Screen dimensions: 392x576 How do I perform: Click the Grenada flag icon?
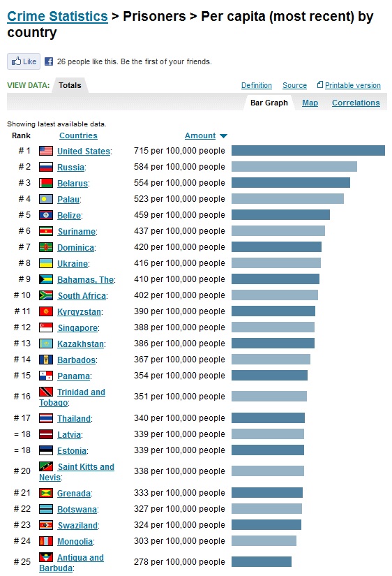pos(46,493)
